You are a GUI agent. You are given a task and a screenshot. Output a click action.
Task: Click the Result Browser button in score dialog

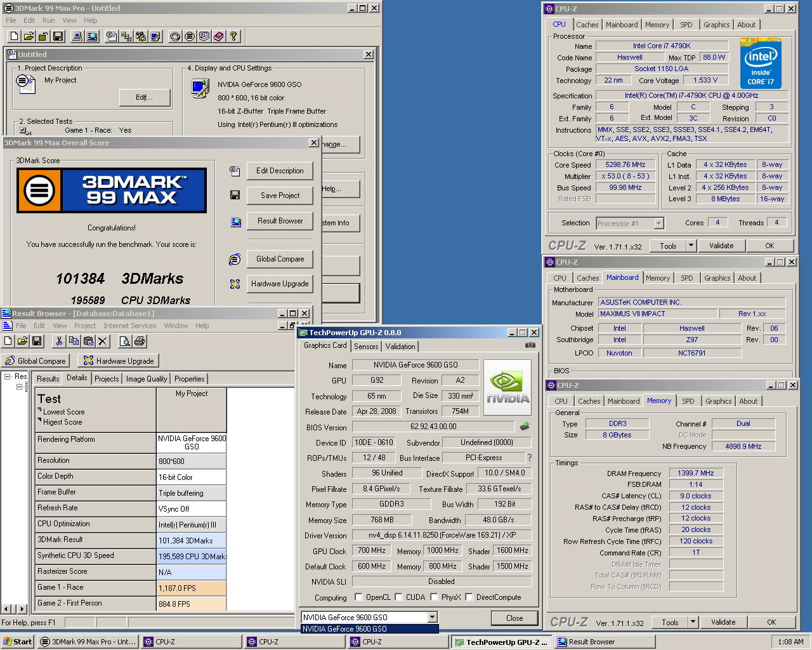coord(280,221)
